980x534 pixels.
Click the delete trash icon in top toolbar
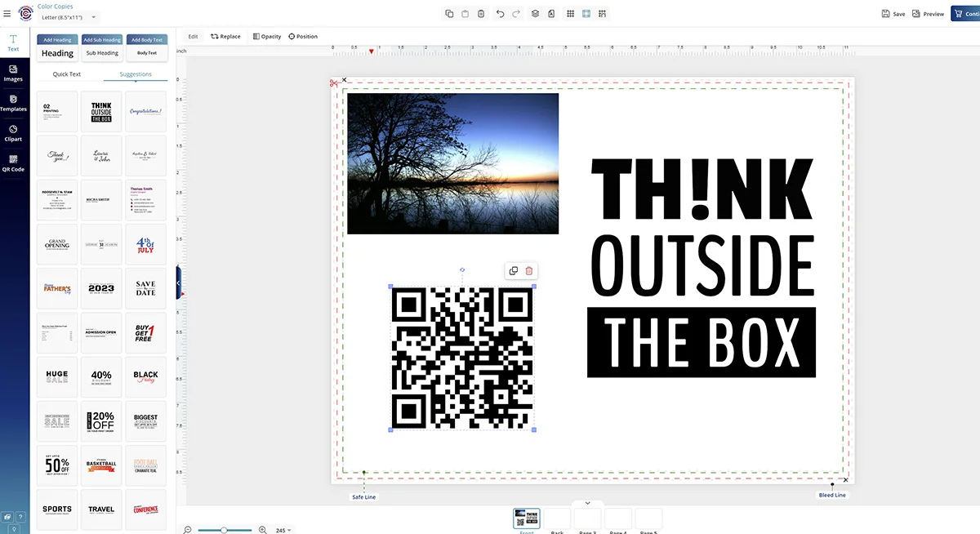click(481, 14)
